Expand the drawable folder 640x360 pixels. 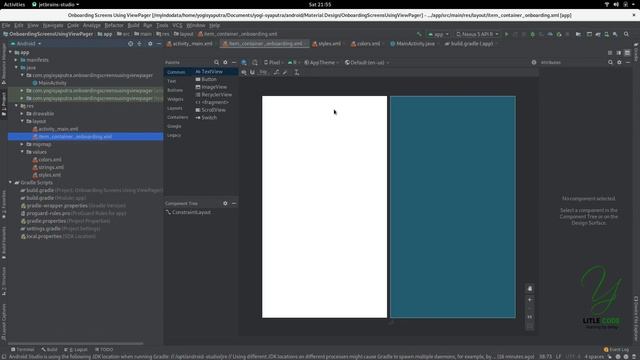[x=22, y=113]
